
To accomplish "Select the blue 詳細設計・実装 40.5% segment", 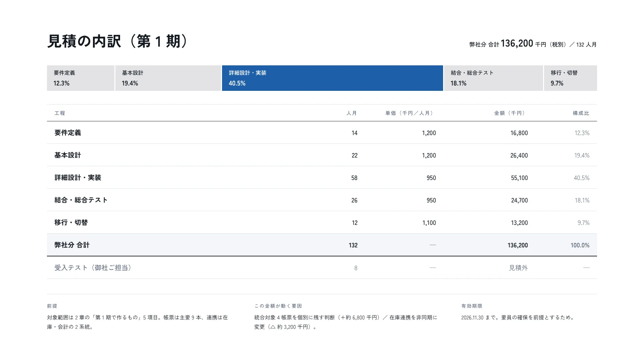I will click(x=332, y=78).
